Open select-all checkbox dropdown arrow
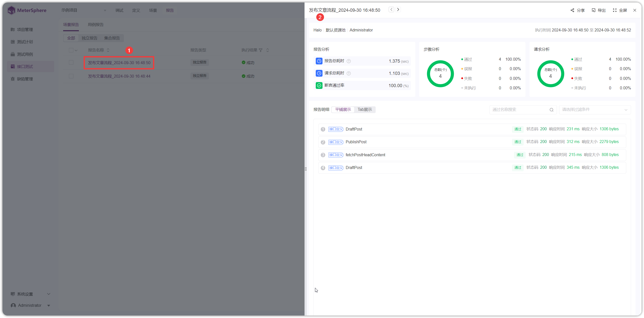The height and width of the screenshot is (318, 644). coord(76,50)
